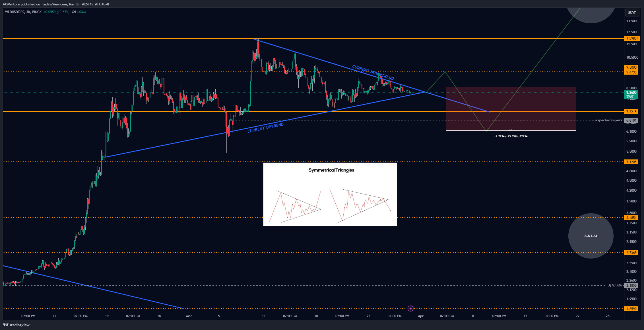
Task: Select the 7.2215 orange price label
Action: click(631, 112)
